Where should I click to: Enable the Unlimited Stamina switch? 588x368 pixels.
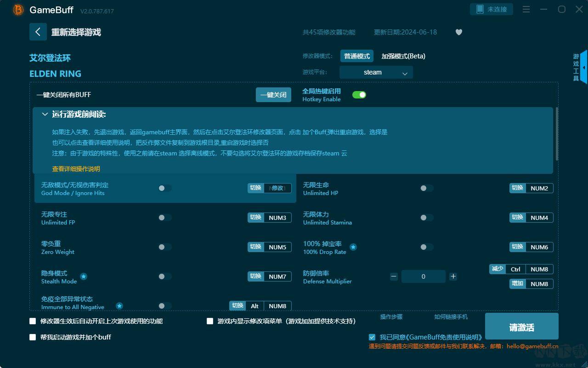[x=427, y=218]
